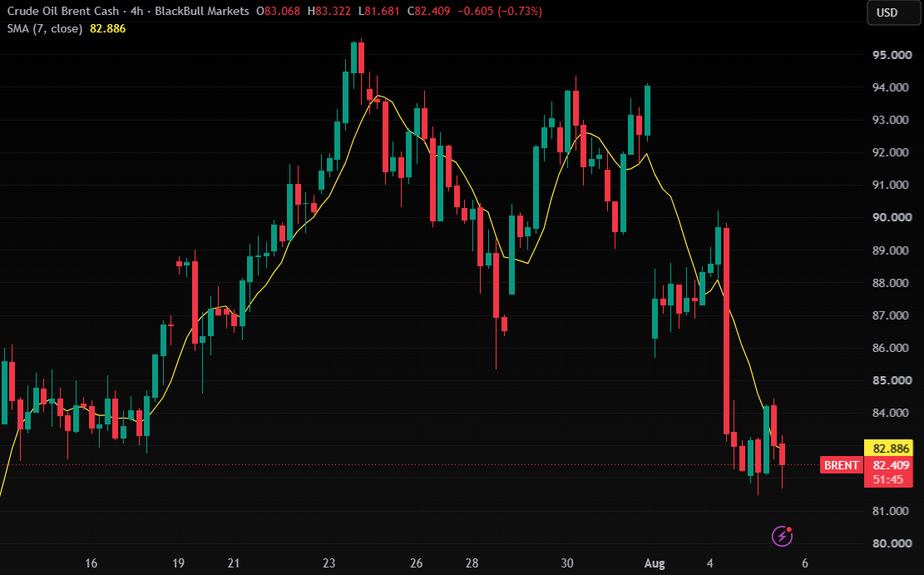This screenshot has height=575, width=924.
Task: Click the 84.000 price axis label
Action: tap(892, 412)
